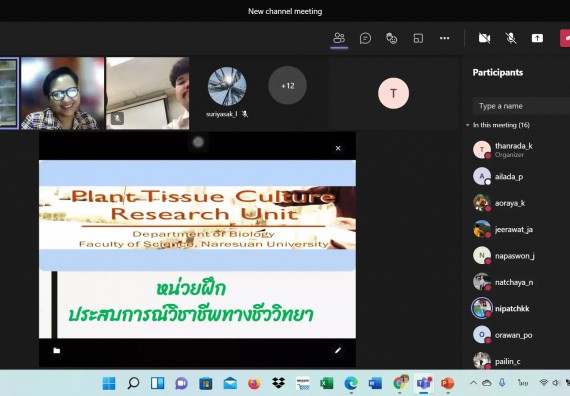Open the purple Chat app on taskbar
The image size is (570, 396).
(181, 383)
